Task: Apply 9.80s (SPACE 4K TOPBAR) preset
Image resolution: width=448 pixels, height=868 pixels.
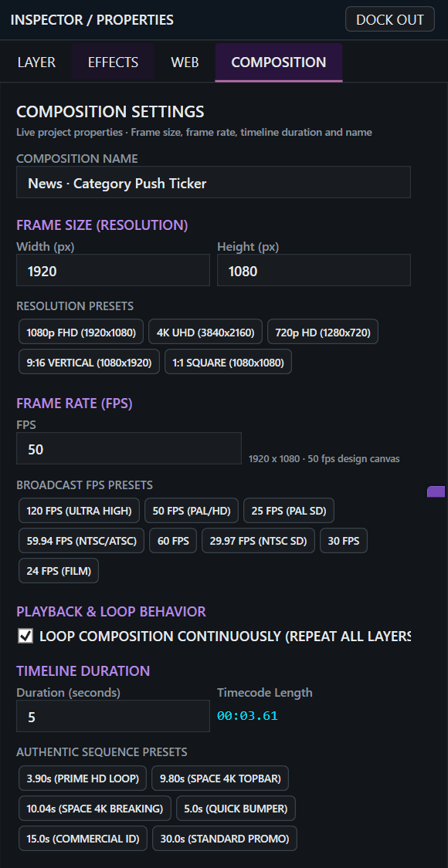Action: [220, 778]
